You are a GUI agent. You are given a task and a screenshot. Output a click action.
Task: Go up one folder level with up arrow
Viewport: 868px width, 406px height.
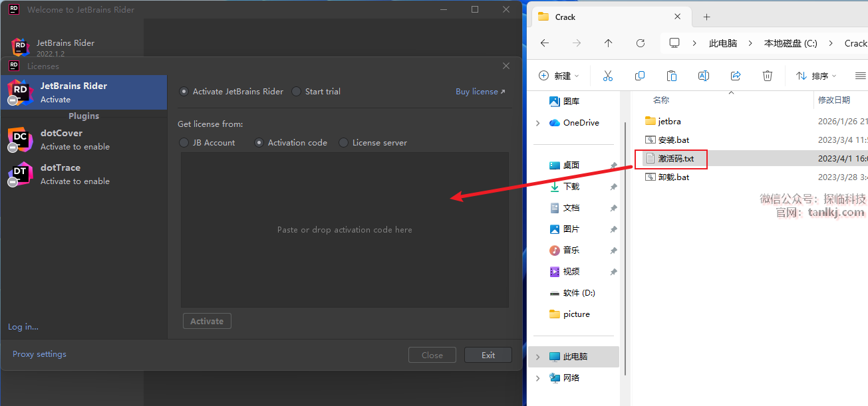[x=608, y=43]
